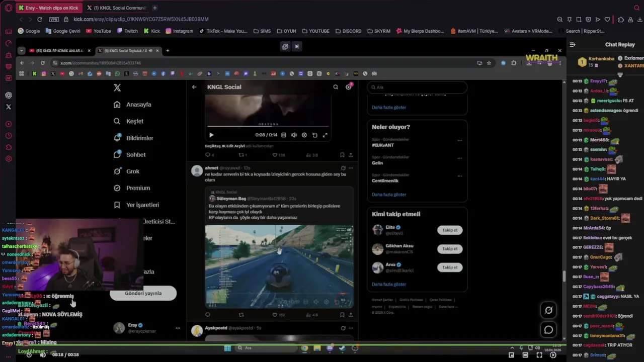Open a new Opera browser tab

tap(155, 8)
